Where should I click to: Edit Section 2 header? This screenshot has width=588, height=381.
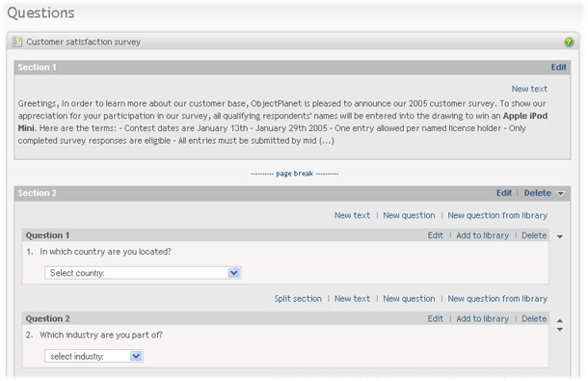tap(504, 193)
